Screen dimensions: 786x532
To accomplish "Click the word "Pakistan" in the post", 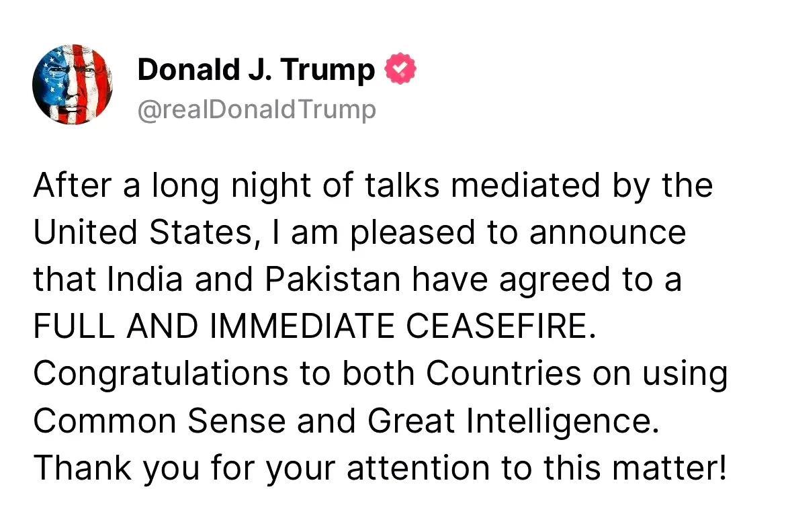I will [333, 279].
